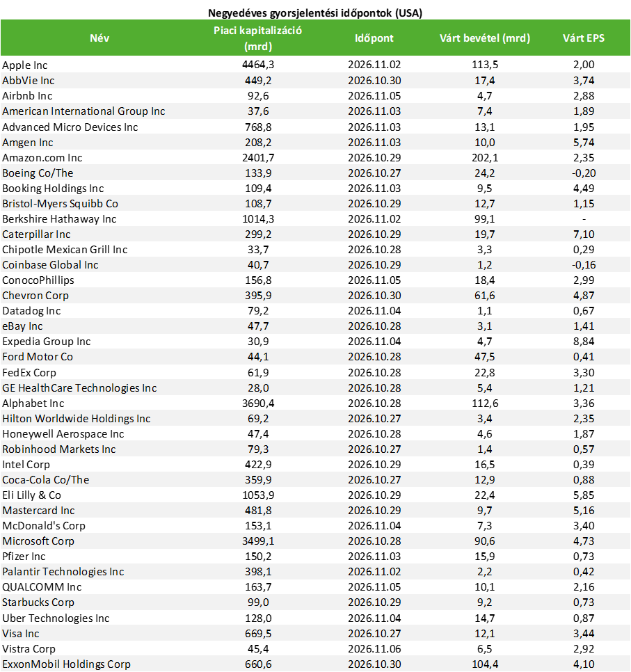Select the 'eBay Inc' name cell
This screenshot has height=672, width=631.
22,326
